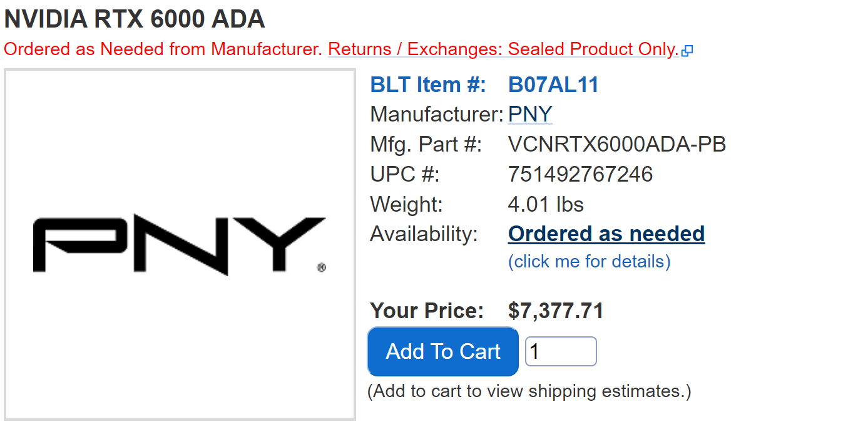Click the Ordered as needed availability link
The image size is (868, 429).
coord(606,234)
